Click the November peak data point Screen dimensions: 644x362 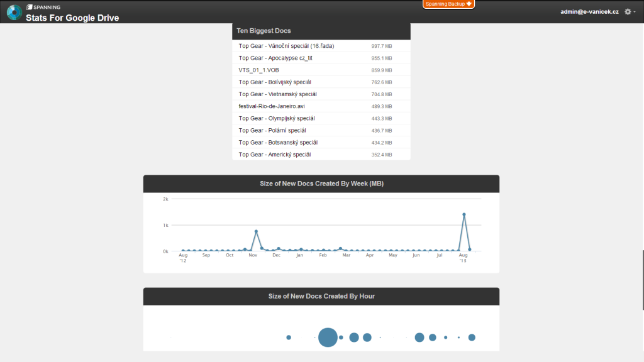(257, 231)
